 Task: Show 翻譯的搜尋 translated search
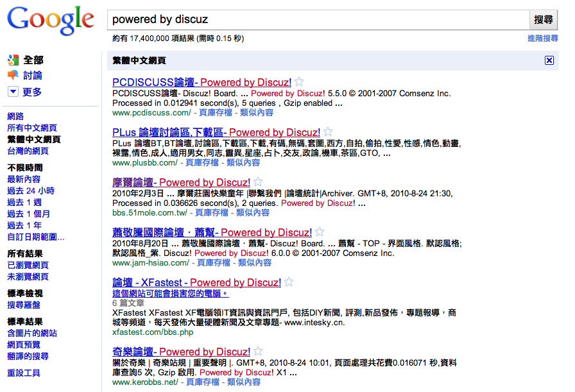[x=28, y=356]
